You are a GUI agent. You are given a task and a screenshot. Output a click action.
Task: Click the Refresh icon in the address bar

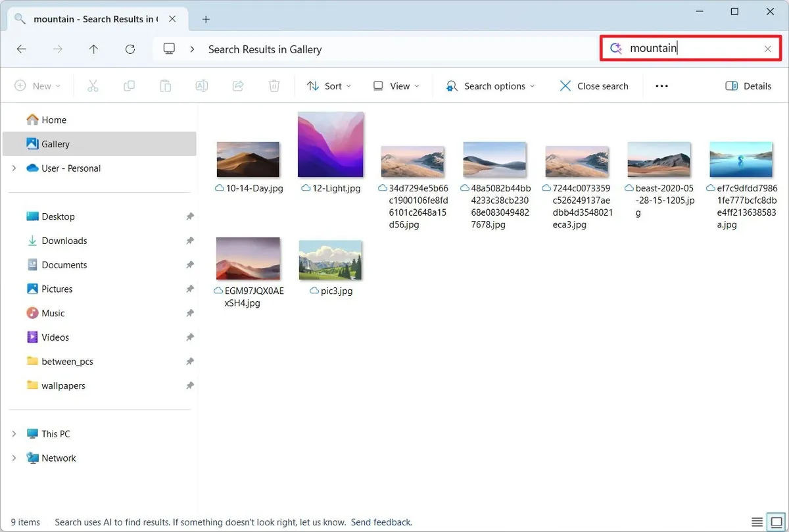130,49
